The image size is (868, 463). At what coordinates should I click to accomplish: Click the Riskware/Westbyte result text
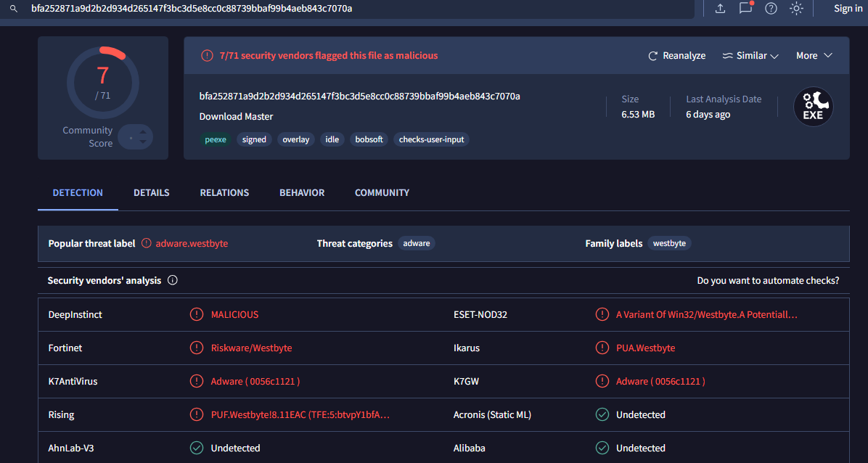click(x=251, y=348)
